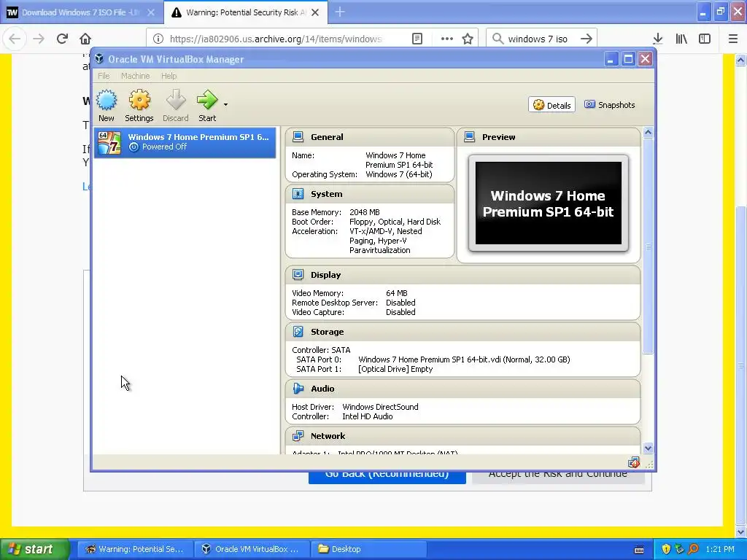Click the System section title
Image resolution: width=747 pixels, height=560 pixels.
[x=326, y=194]
